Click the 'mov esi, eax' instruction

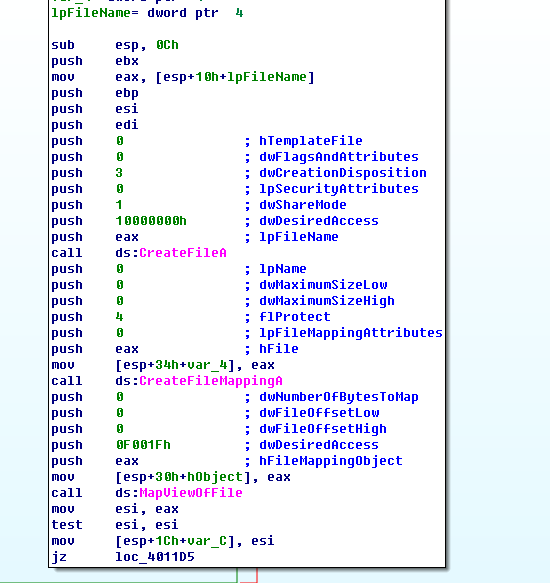(115, 509)
